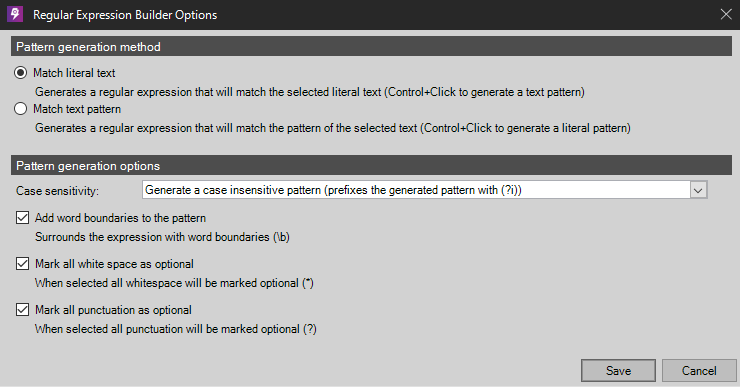This screenshot has width=740, height=387.
Task: Click the Pattern generation options header
Action: pos(371,166)
